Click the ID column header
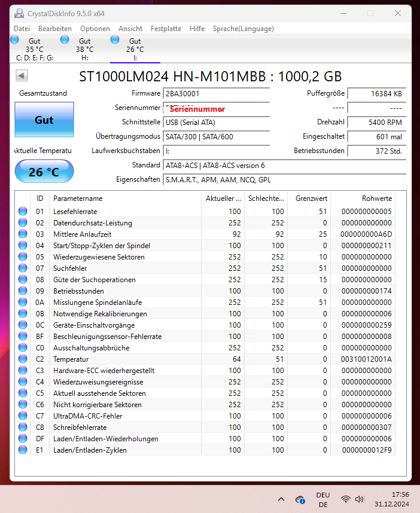The width and height of the screenshot is (420, 513). tap(39, 199)
